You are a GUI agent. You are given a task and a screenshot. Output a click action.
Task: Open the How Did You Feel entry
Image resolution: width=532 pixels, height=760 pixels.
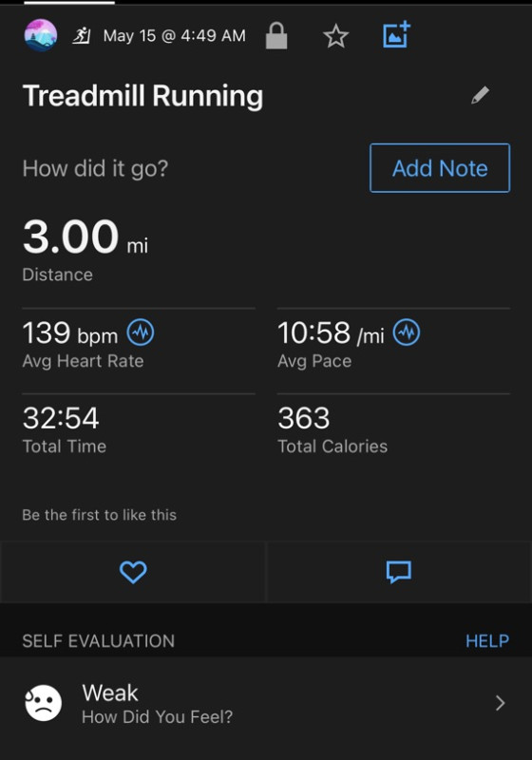pyautogui.click(x=265, y=703)
